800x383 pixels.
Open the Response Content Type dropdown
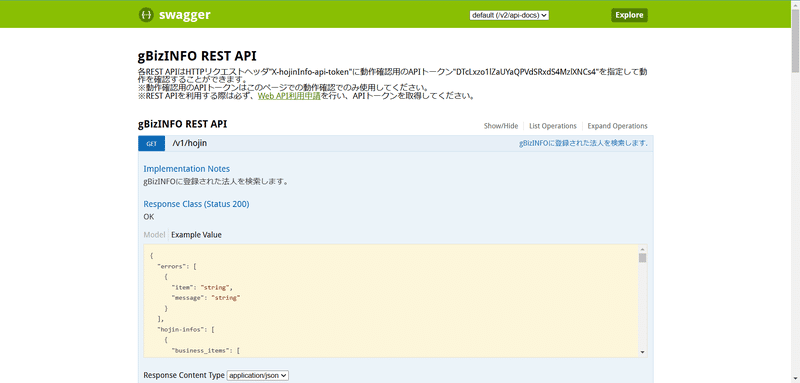258,375
